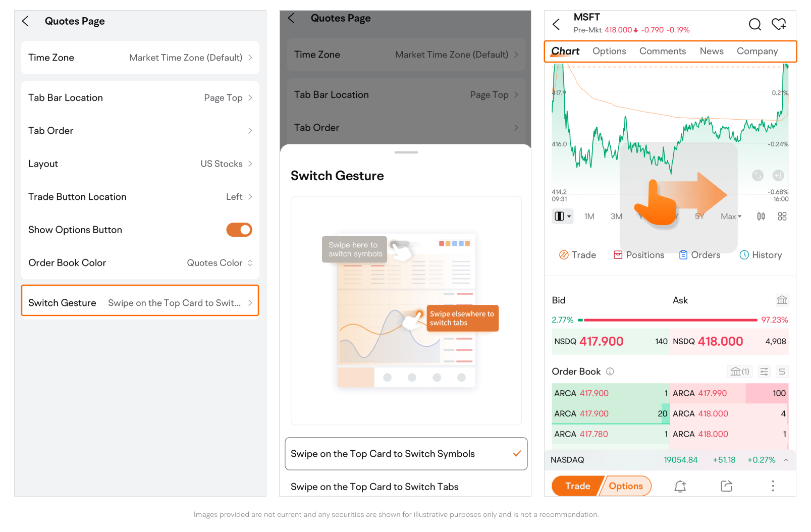This screenshot has width=811, height=532.
Task: Tap the search magnifier icon for MSFT
Action: tap(754, 24)
